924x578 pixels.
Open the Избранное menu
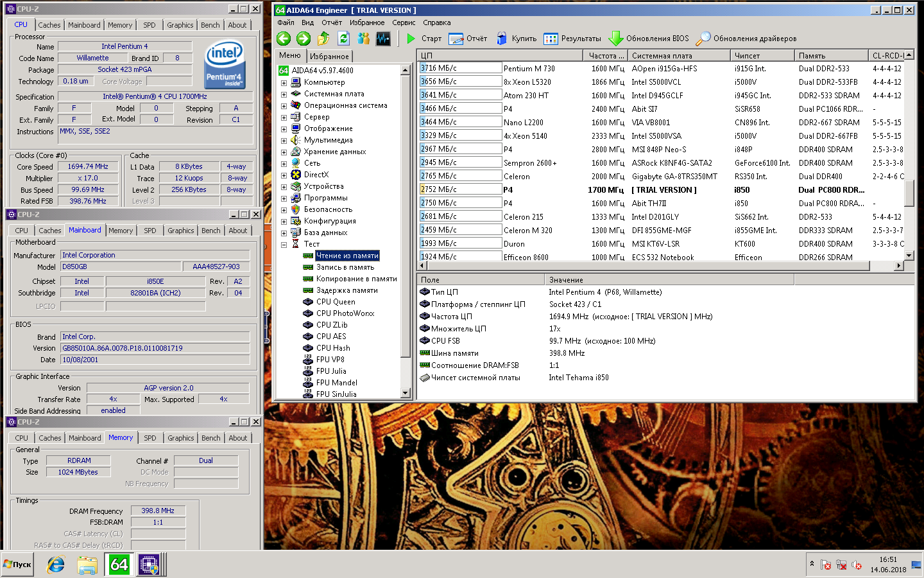tap(367, 22)
